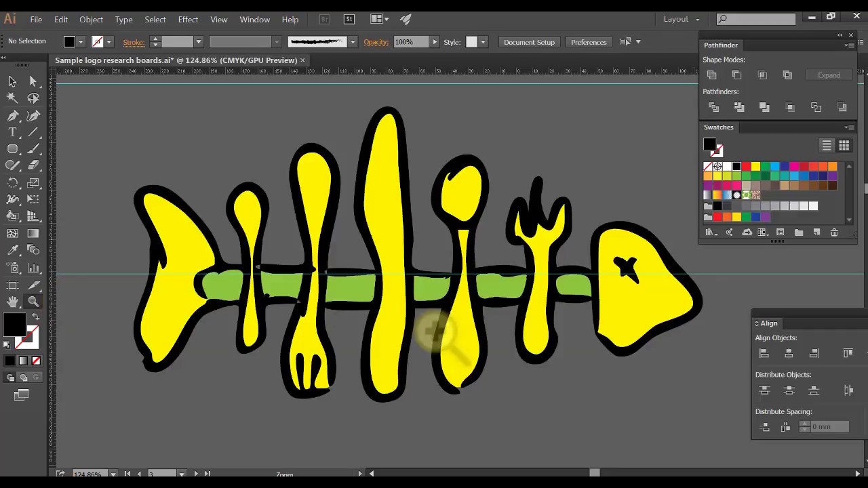Select the Direct Selection tool
Image resolution: width=868 pixels, height=488 pixels.
click(33, 81)
